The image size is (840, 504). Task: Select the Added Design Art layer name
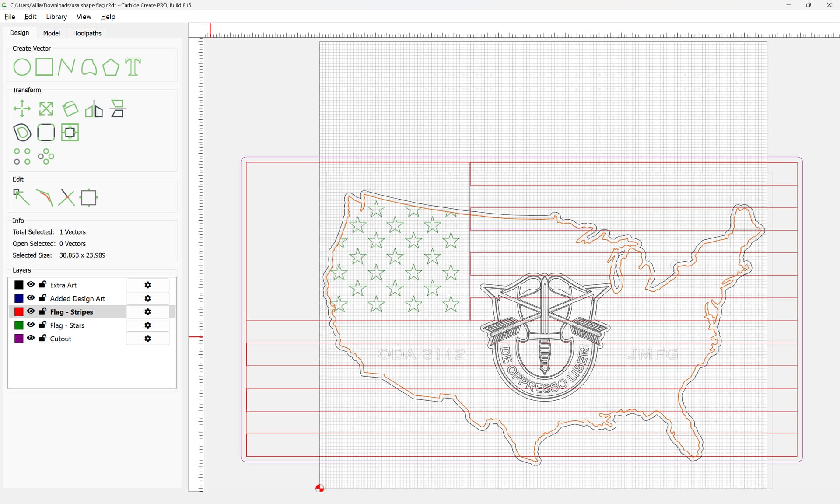coord(77,298)
